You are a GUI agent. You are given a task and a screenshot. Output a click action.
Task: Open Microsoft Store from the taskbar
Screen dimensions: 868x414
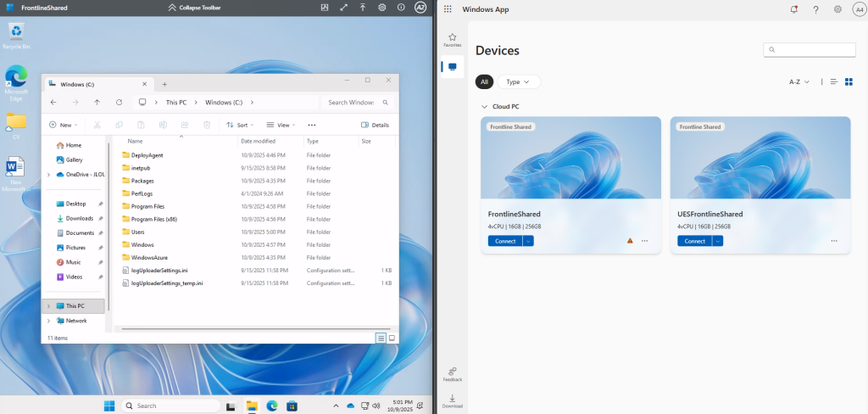(x=292, y=406)
